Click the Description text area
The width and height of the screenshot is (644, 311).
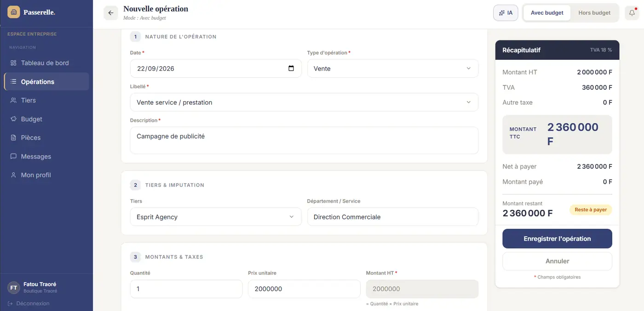pos(304,140)
